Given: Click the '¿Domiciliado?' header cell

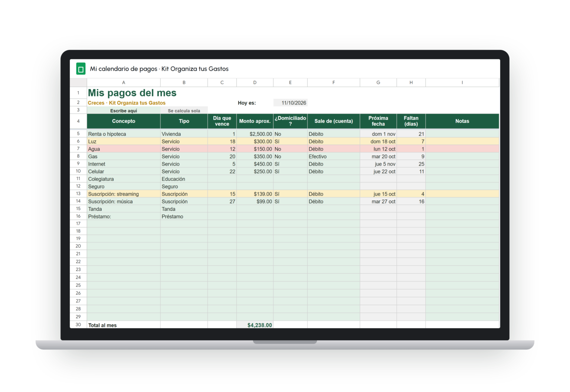Looking at the screenshot, I should [x=291, y=121].
